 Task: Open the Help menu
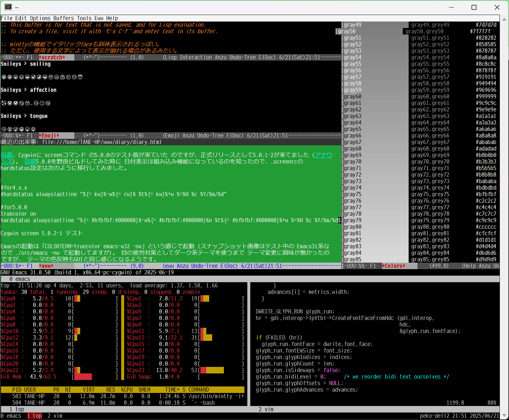[112, 18]
